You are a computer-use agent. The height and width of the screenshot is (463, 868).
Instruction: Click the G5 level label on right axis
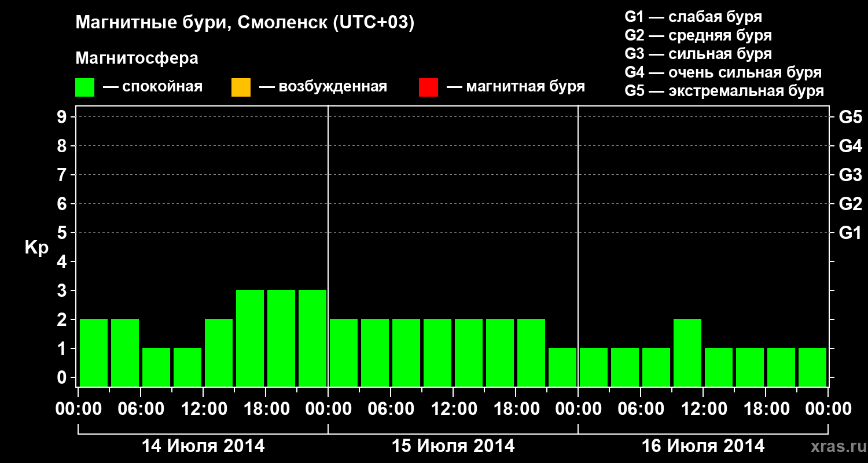pyautogui.click(x=850, y=117)
